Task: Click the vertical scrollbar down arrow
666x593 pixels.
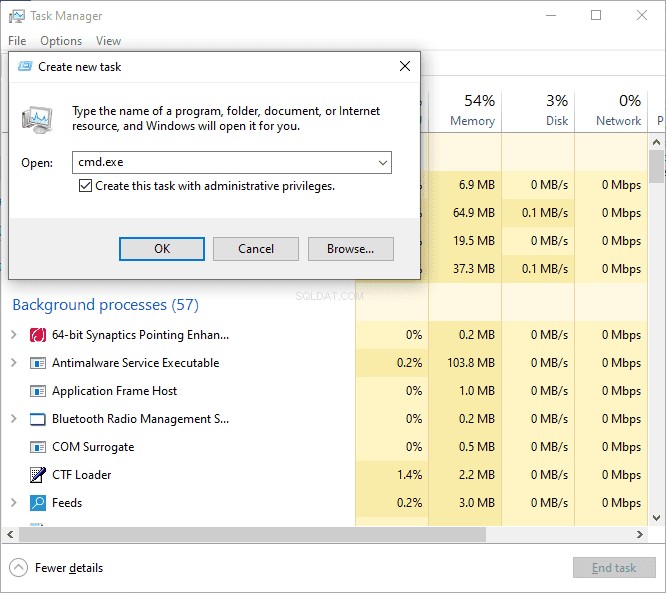Action: tap(656, 518)
